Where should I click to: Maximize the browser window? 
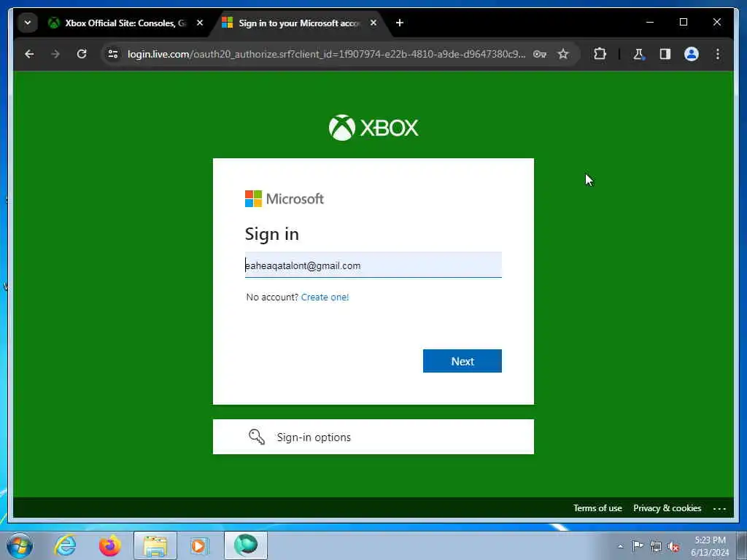click(683, 23)
